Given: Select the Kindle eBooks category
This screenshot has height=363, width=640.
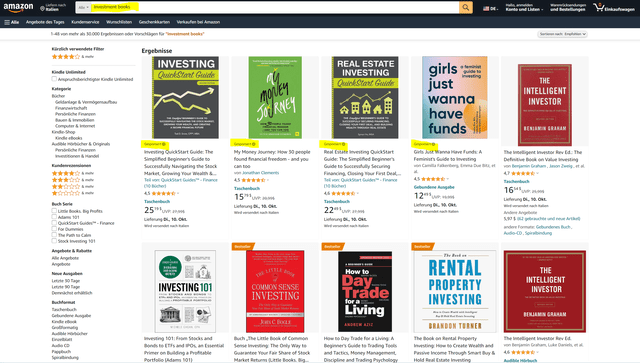Looking at the screenshot, I should (69, 138).
